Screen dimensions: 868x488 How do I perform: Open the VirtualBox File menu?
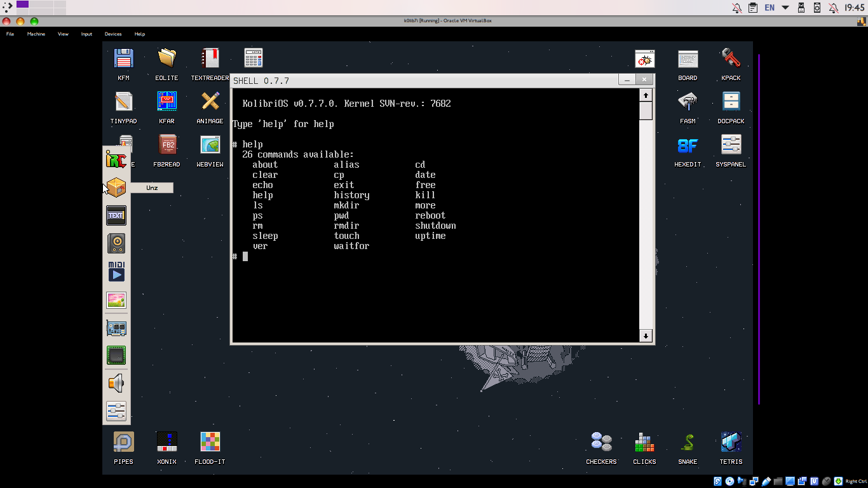click(x=10, y=34)
